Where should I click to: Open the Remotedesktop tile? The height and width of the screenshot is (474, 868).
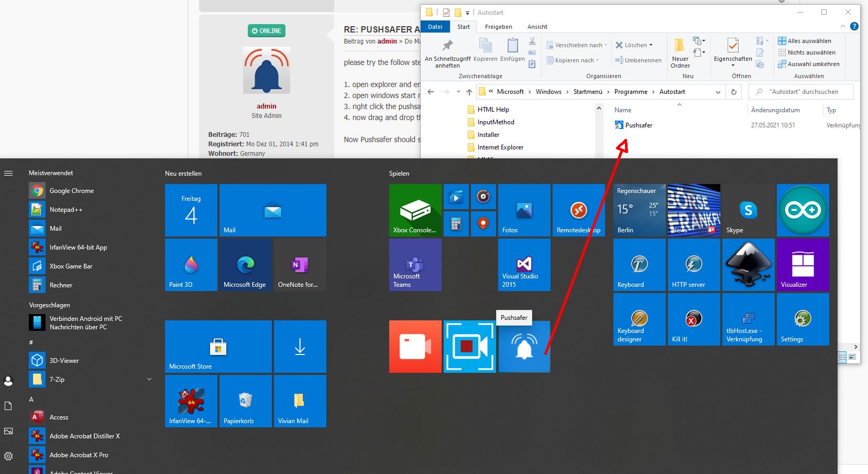(x=579, y=210)
